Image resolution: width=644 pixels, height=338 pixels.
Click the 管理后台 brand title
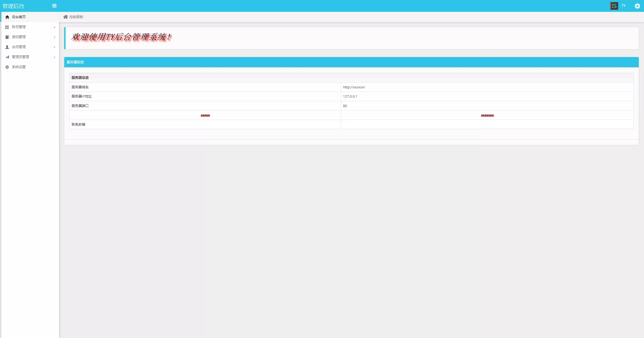pos(13,6)
